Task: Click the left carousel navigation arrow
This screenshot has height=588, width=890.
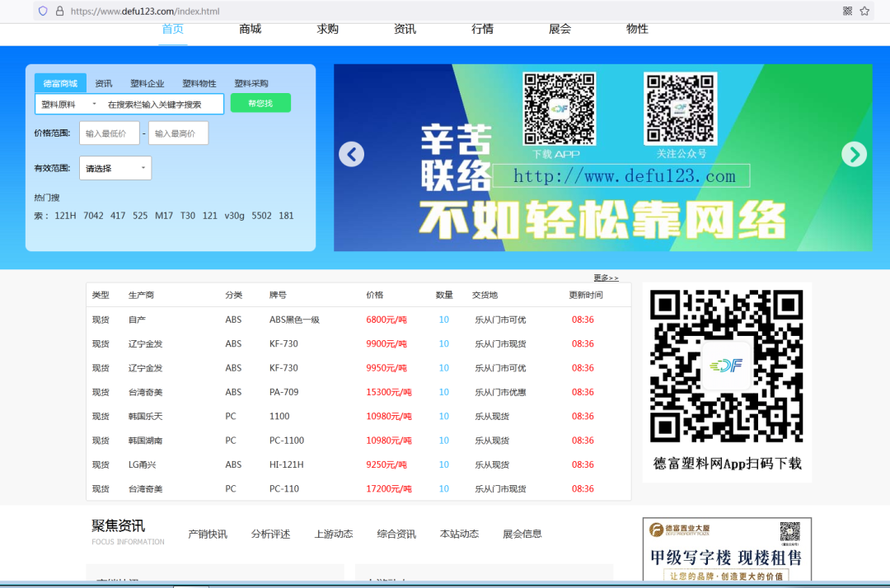Action: point(351,154)
